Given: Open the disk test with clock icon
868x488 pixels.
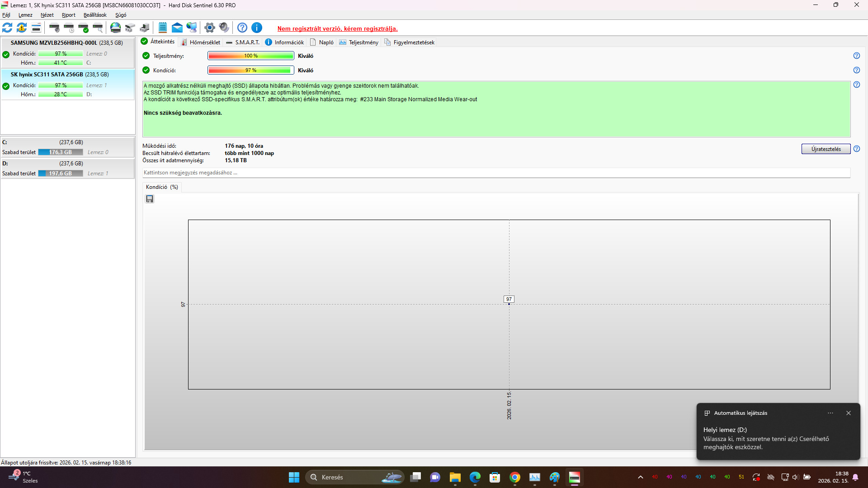Looking at the screenshot, I should point(69,28).
